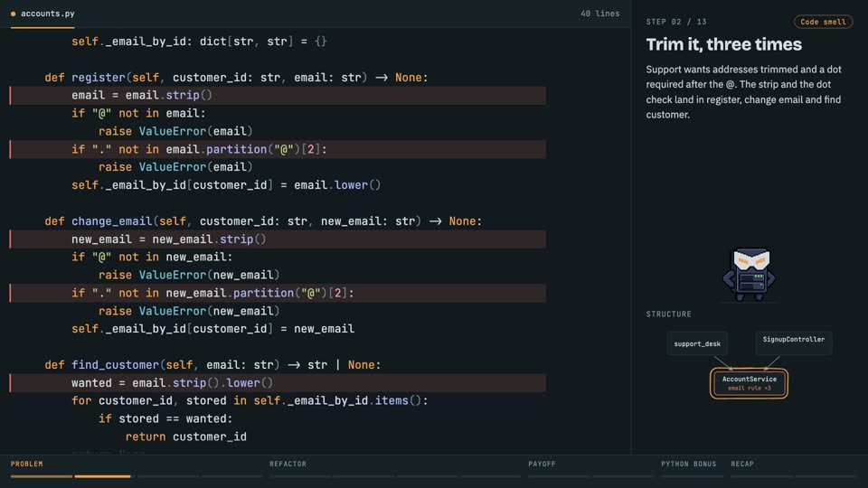Click the STRUCTURE section label
Image resolution: width=868 pixels, height=488 pixels.
pos(669,314)
